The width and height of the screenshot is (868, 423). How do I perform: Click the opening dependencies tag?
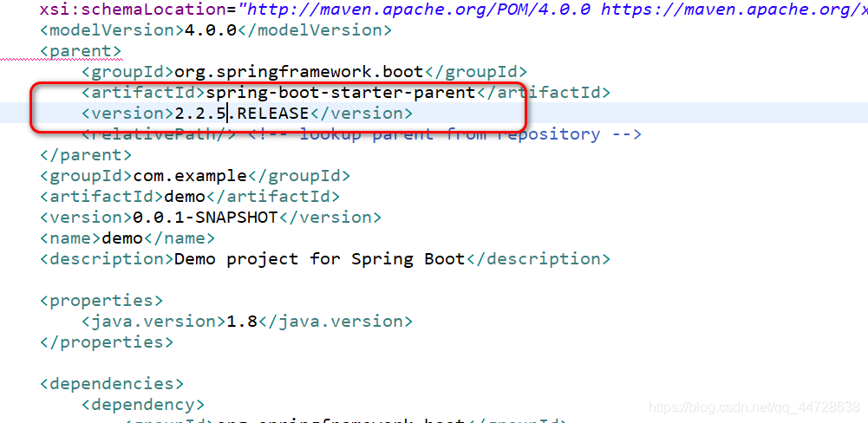(x=112, y=383)
